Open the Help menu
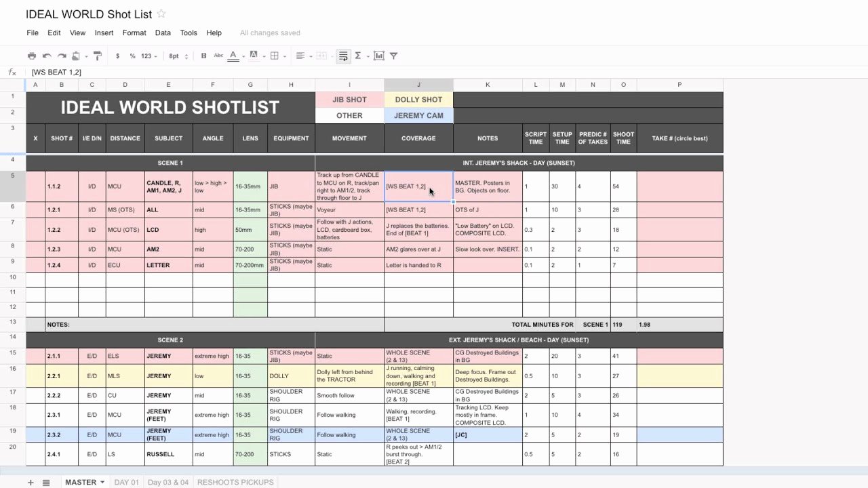The image size is (868, 488). [x=214, y=33]
